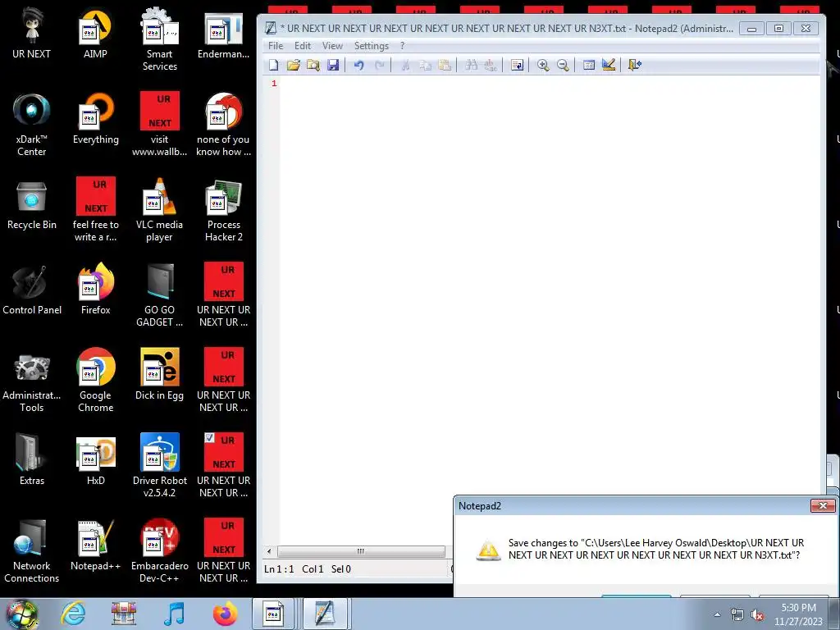Undo the last edit in Notepad2
Image resolution: width=840 pixels, height=630 pixels.
358,66
